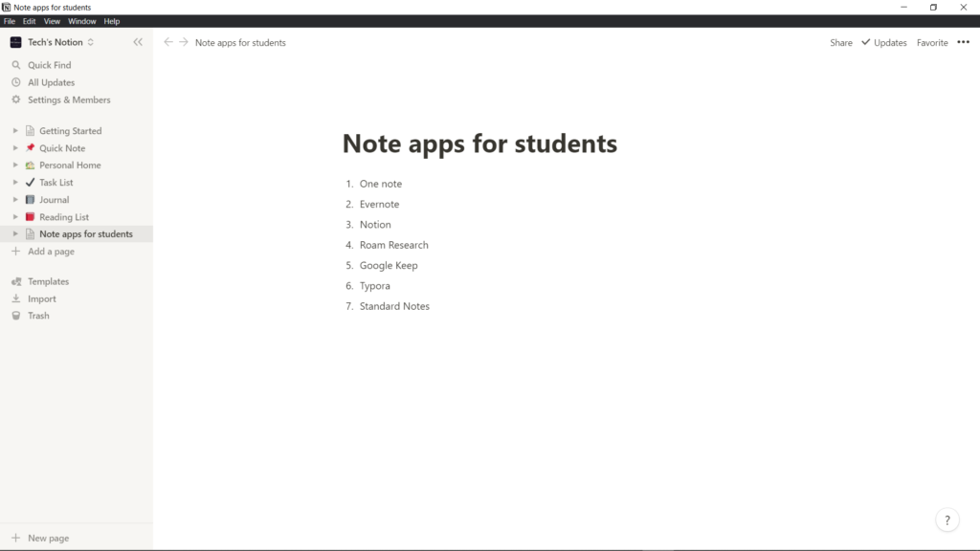980x551 pixels.
Task: Click the list item Typora
Action: pos(374,286)
